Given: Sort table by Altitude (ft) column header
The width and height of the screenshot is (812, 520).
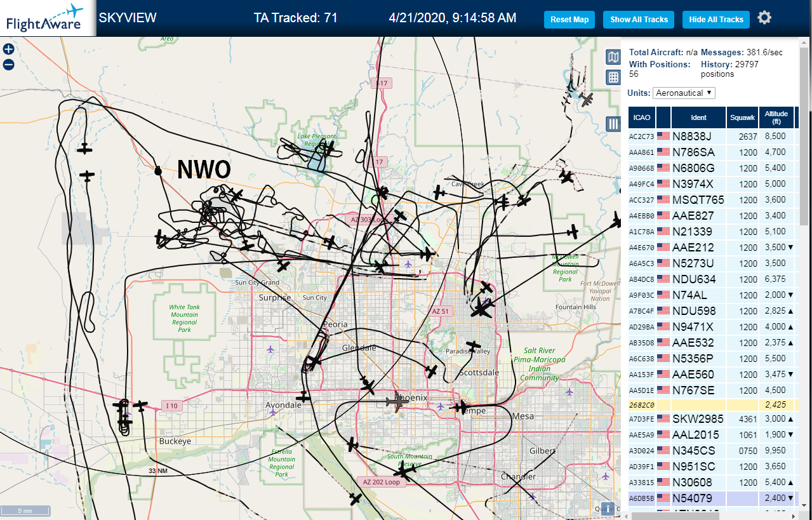Looking at the screenshot, I should (776, 117).
